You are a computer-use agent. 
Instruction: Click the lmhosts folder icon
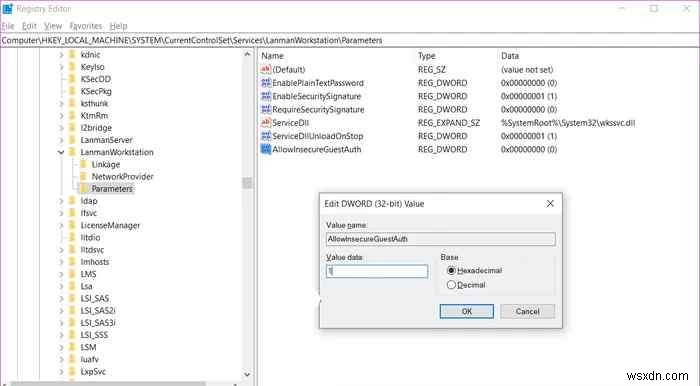coord(72,262)
